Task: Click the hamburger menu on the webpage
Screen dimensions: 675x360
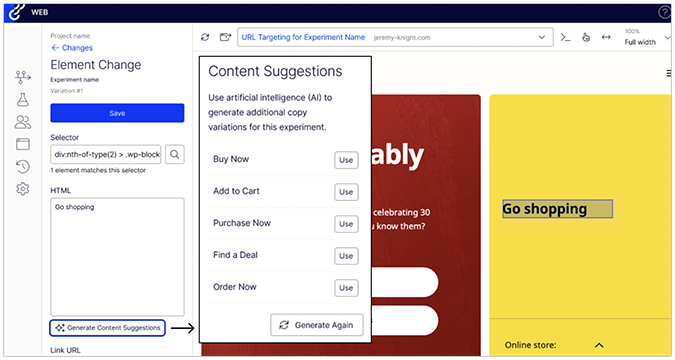Action: (x=669, y=74)
